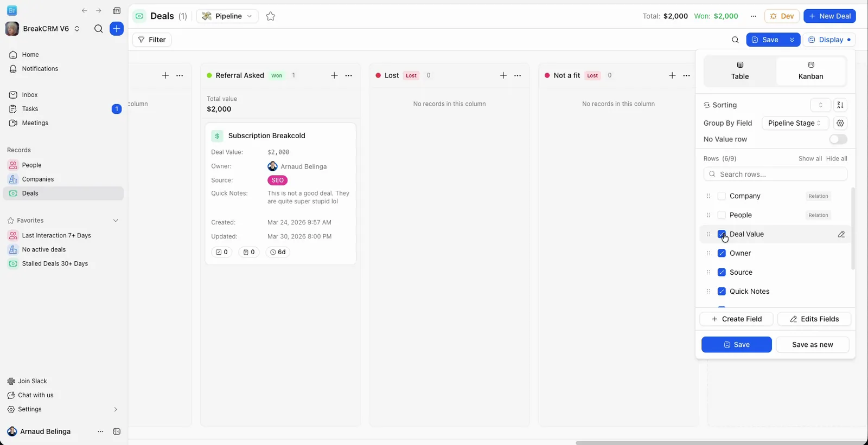Uncheck the Owner row
This screenshot has width=868, height=445.
click(722, 253)
